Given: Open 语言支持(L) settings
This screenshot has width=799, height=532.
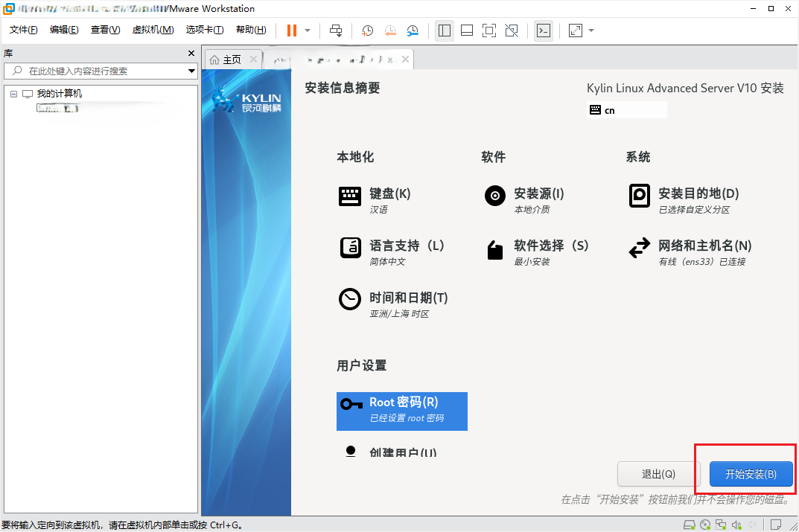Looking at the screenshot, I should tap(407, 246).
